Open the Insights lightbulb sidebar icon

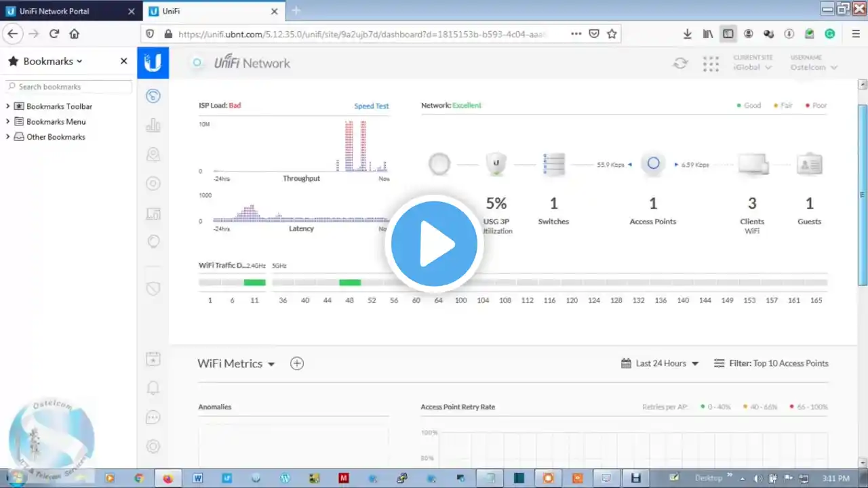click(x=153, y=241)
